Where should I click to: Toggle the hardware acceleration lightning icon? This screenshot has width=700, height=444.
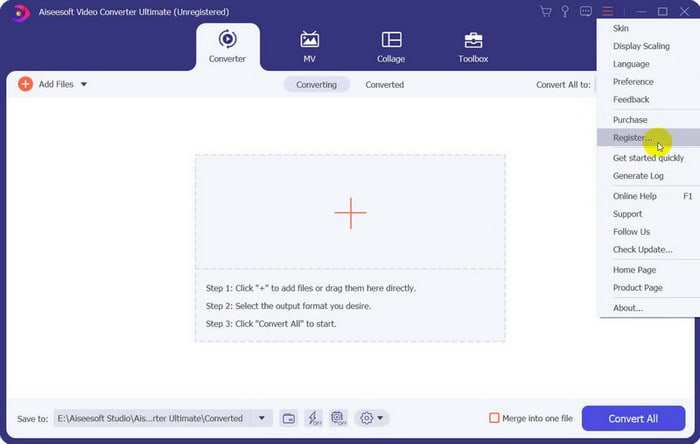tap(313, 418)
